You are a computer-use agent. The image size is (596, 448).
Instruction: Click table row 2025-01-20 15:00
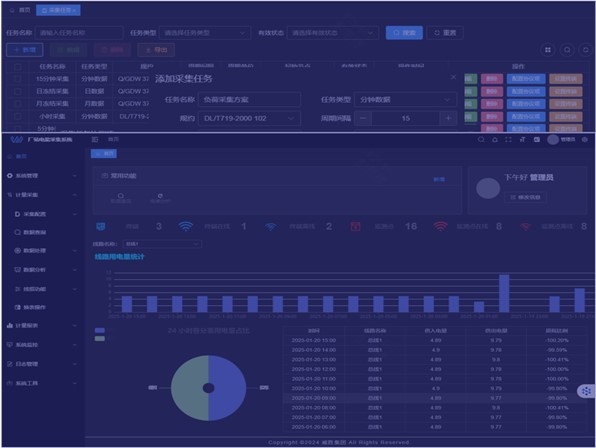tap(434, 340)
